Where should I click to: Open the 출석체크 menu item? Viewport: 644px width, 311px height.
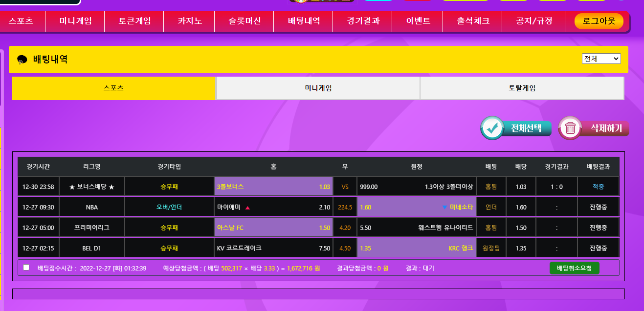tap(473, 21)
